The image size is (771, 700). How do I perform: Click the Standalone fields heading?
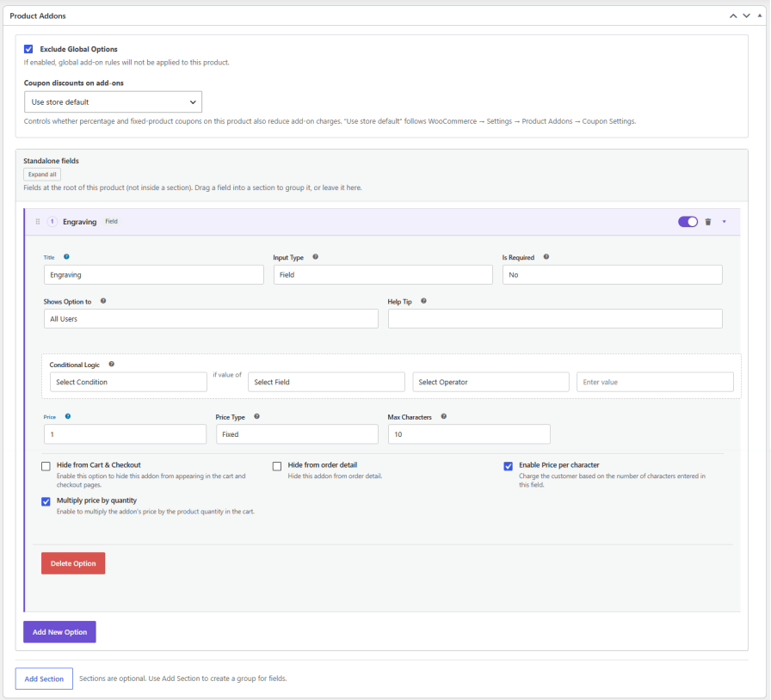tap(51, 161)
